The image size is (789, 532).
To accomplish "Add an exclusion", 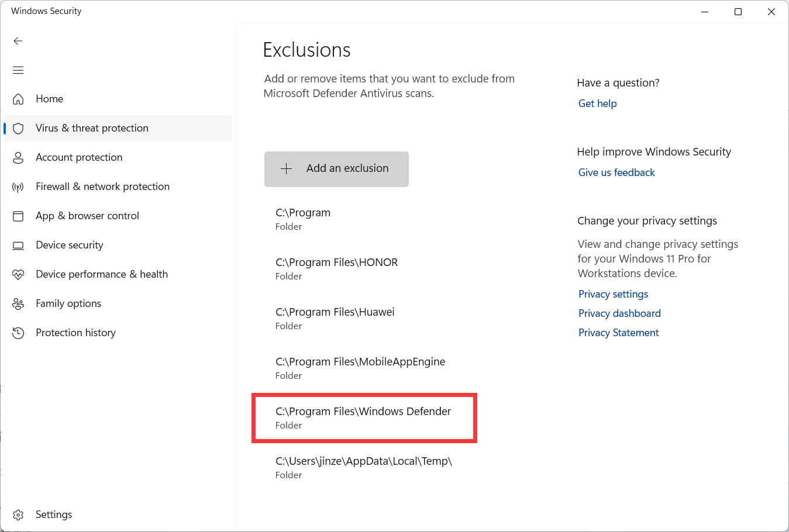I will tap(336, 169).
